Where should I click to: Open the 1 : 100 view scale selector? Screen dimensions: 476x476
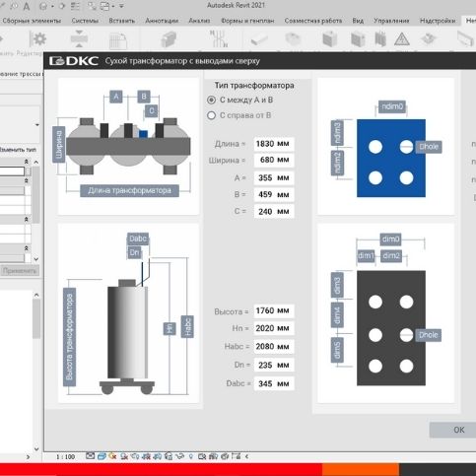pyautogui.click(x=66, y=456)
